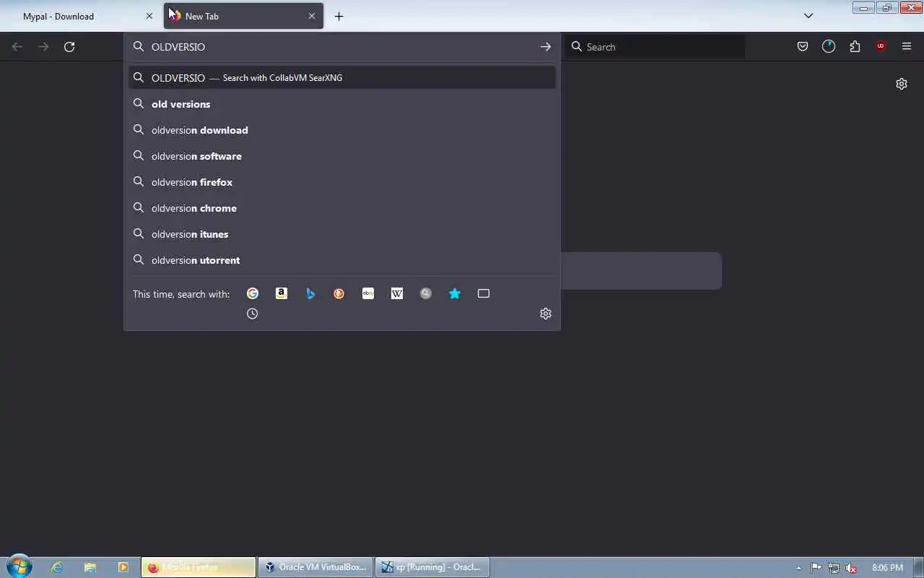Image resolution: width=924 pixels, height=578 pixels.
Task: Search bookmarks with the star icon
Action: click(455, 293)
